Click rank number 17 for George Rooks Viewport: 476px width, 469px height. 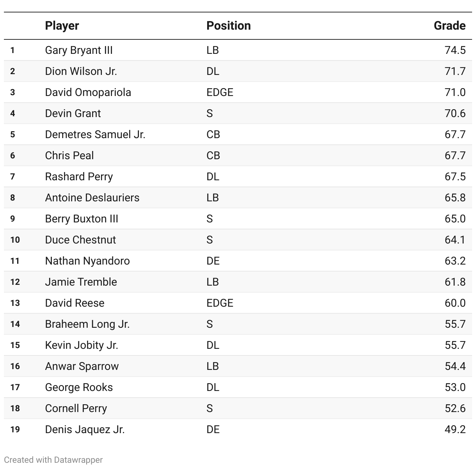pyautogui.click(x=15, y=387)
